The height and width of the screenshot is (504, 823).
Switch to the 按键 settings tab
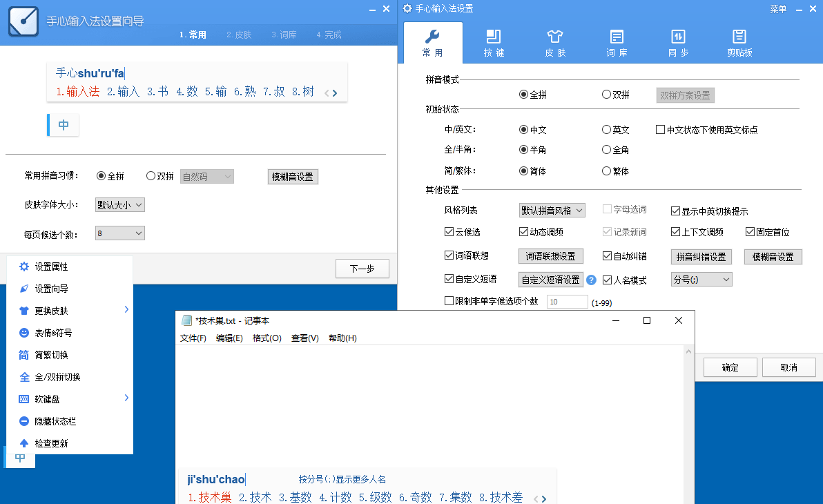click(493, 43)
